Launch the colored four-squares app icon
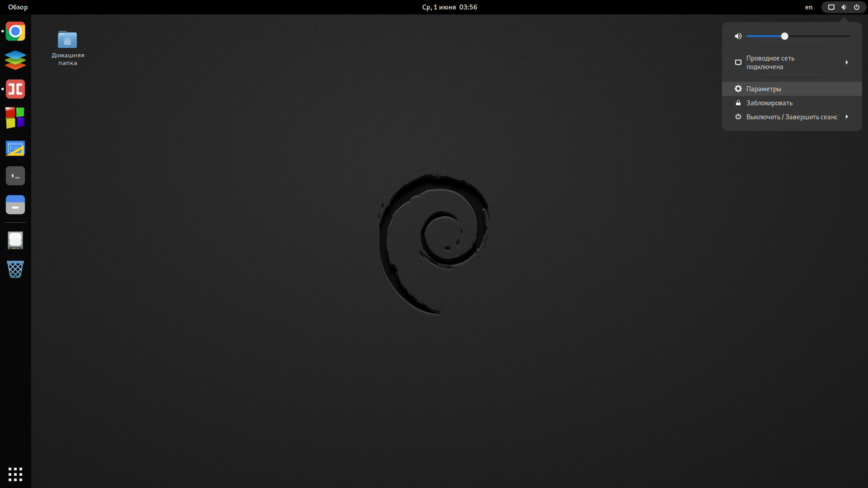The image size is (868, 488). [15, 118]
